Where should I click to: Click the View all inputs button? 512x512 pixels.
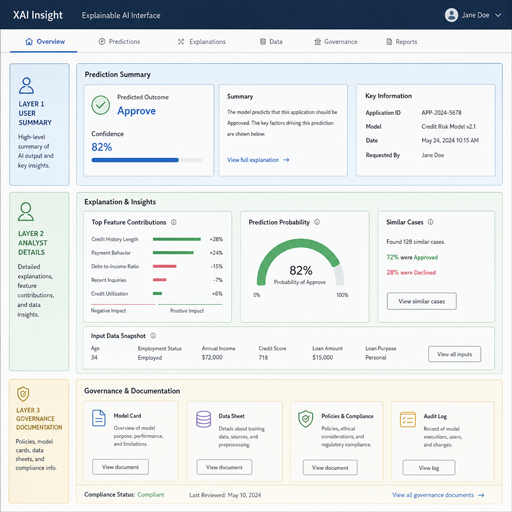tap(455, 354)
